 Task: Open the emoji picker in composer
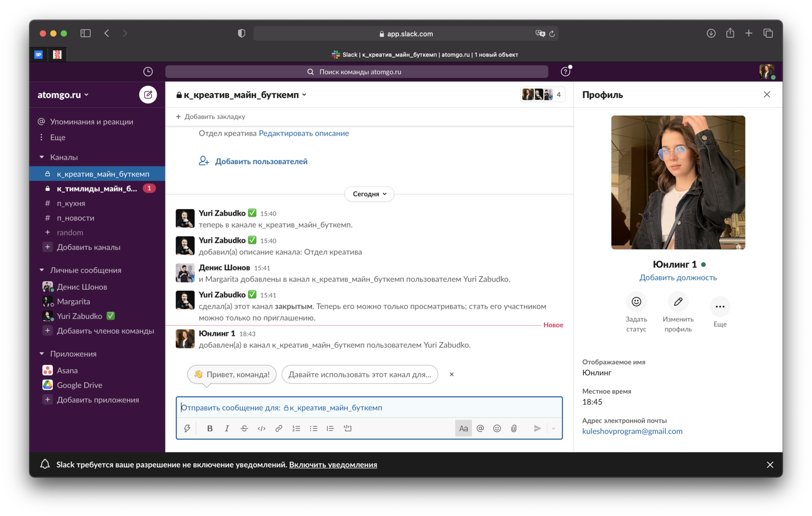(497, 428)
